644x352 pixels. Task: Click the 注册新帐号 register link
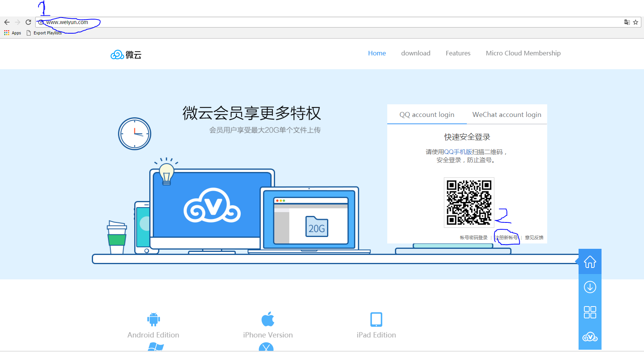(506, 238)
